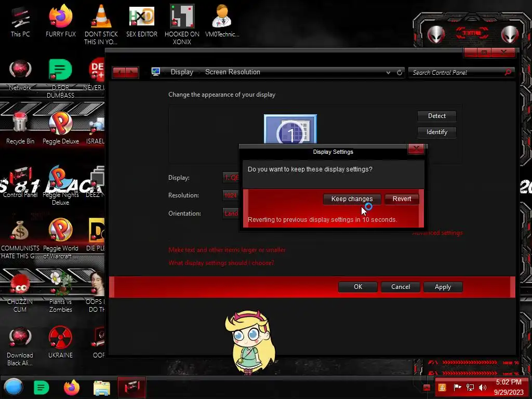The image size is (532, 399).
Task: Open the green notes app in taskbar
Action: click(42, 388)
